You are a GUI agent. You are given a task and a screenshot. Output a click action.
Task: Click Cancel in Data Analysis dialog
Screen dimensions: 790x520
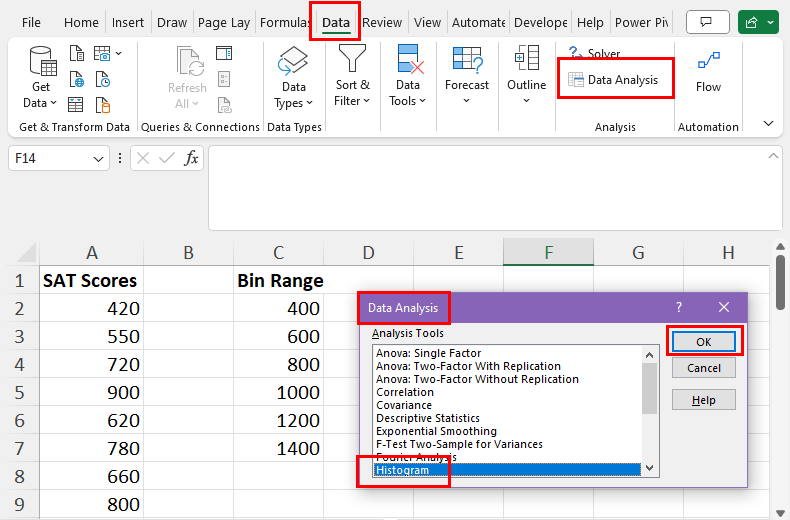point(703,368)
